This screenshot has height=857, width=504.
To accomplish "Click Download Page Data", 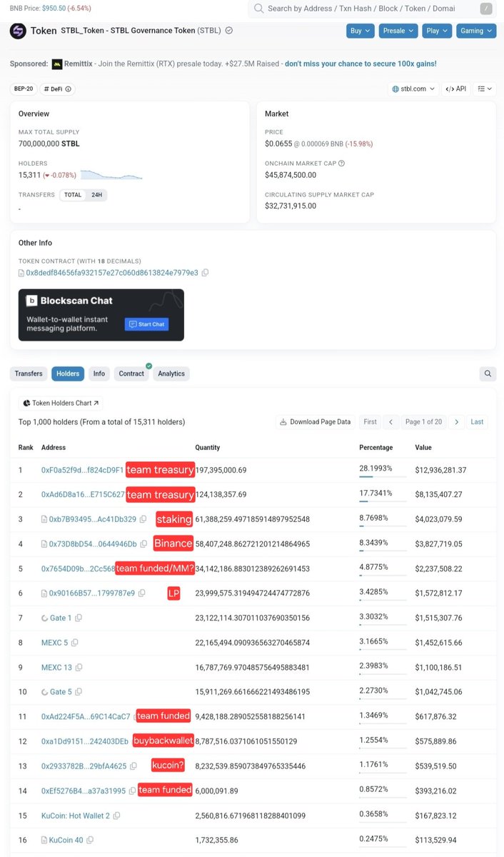I will click(316, 422).
